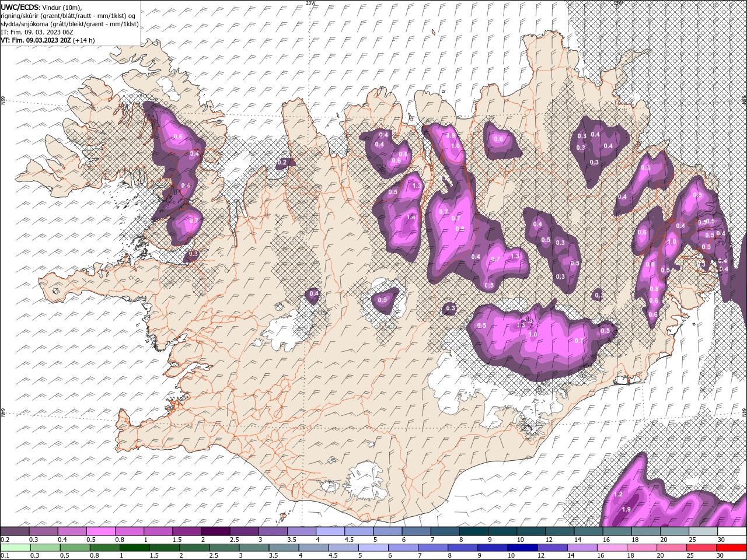The height and width of the screenshot is (560, 747).
Task: Click the 0.9 snowfall value on the map
Action: (x=451, y=135)
